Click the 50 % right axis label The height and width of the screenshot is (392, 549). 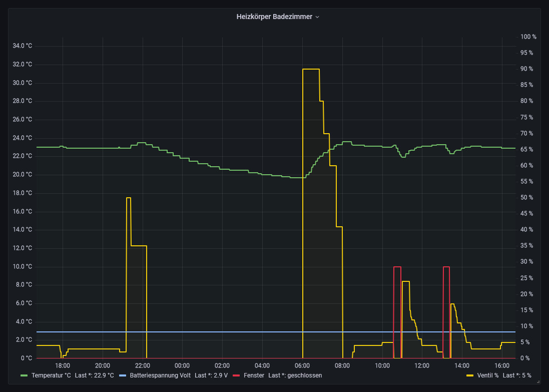click(x=526, y=198)
